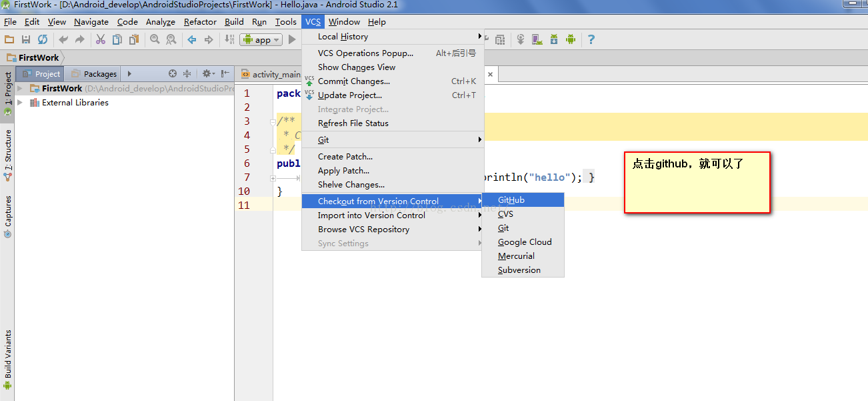The width and height of the screenshot is (868, 401).
Task: Close the open editor tab
Action: (491, 75)
